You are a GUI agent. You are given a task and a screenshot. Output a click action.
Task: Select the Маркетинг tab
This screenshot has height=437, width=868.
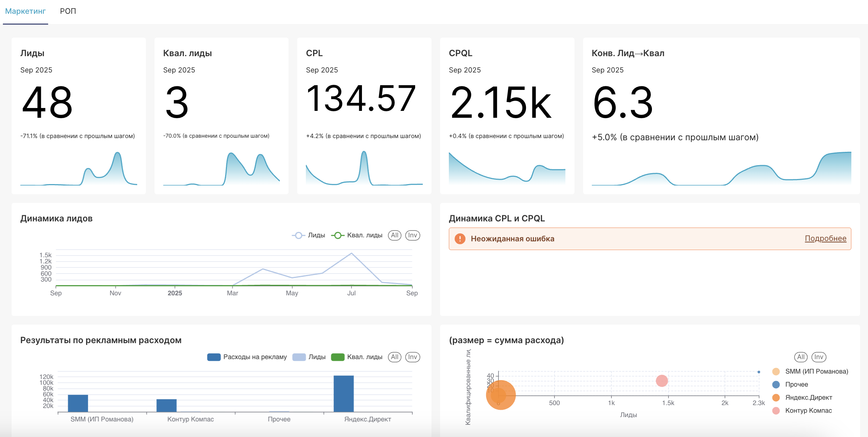tap(25, 11)
